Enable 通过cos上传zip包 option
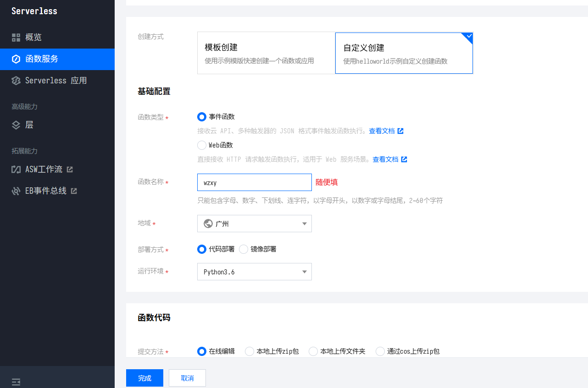Screen dimensions: 588x388 click(380, 351)
